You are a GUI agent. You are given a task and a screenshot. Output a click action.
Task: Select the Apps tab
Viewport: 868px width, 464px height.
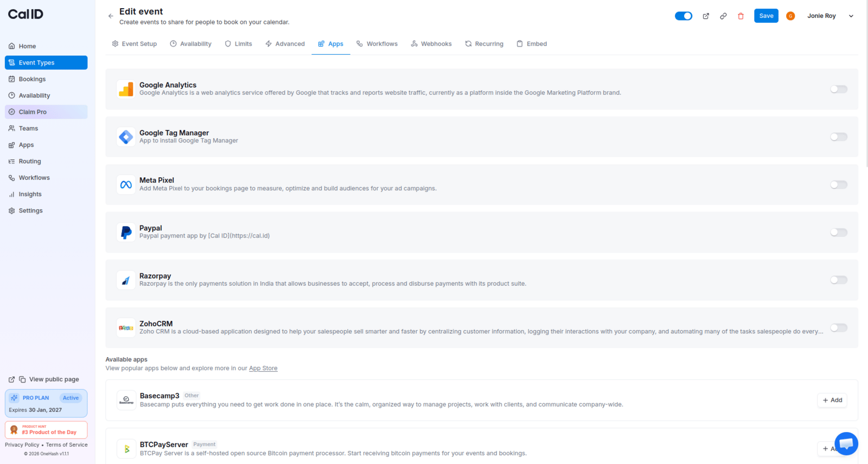click(330, 44)
